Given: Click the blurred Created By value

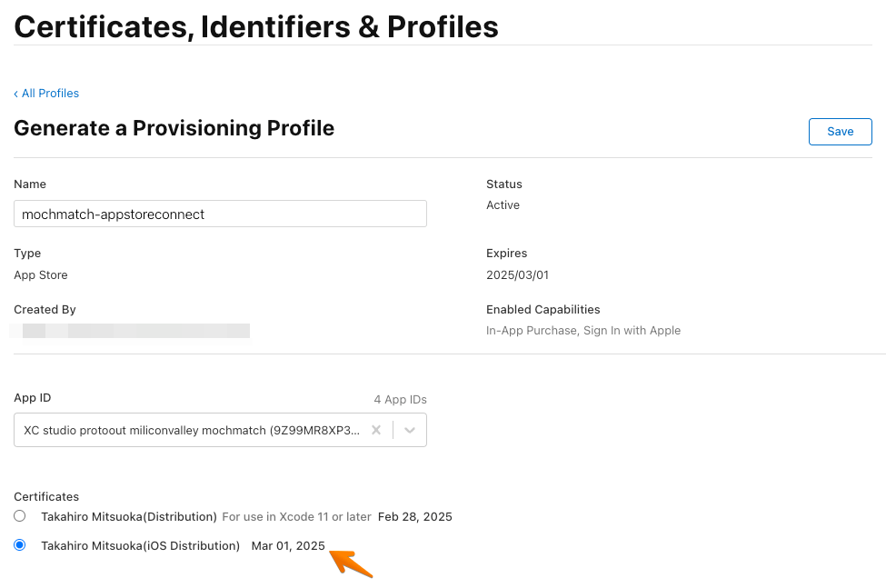Looking at the screenshot, I should tap(130, 331).
